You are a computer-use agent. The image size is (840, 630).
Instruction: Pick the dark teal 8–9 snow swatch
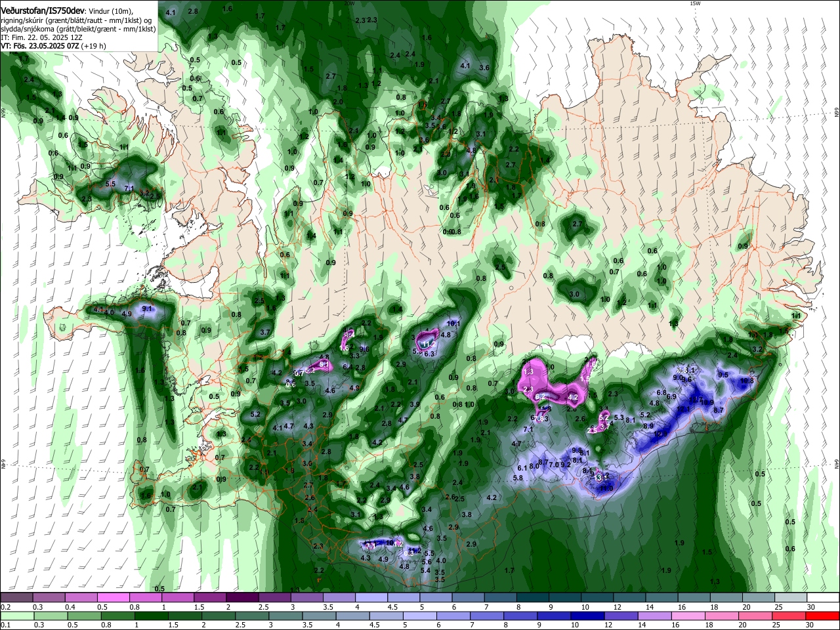(532, 597)
